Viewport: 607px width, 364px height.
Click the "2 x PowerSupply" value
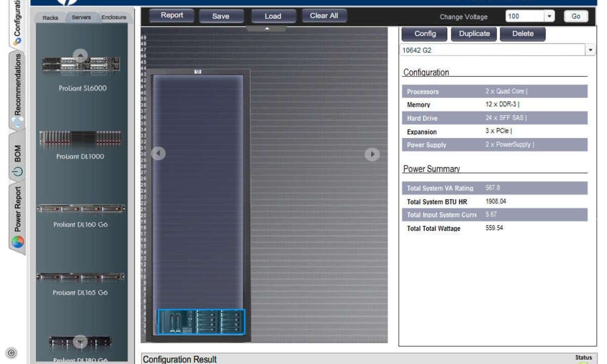point(509,145)
